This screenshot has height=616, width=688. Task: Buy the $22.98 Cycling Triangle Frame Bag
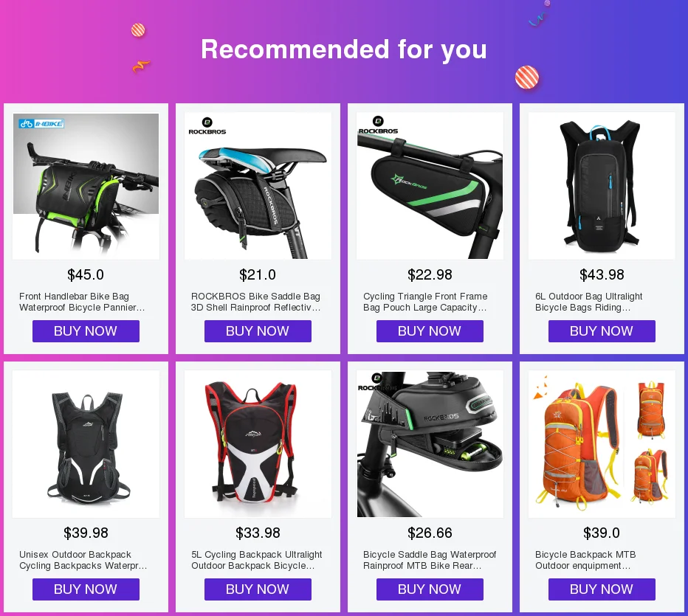coord(430,331)
